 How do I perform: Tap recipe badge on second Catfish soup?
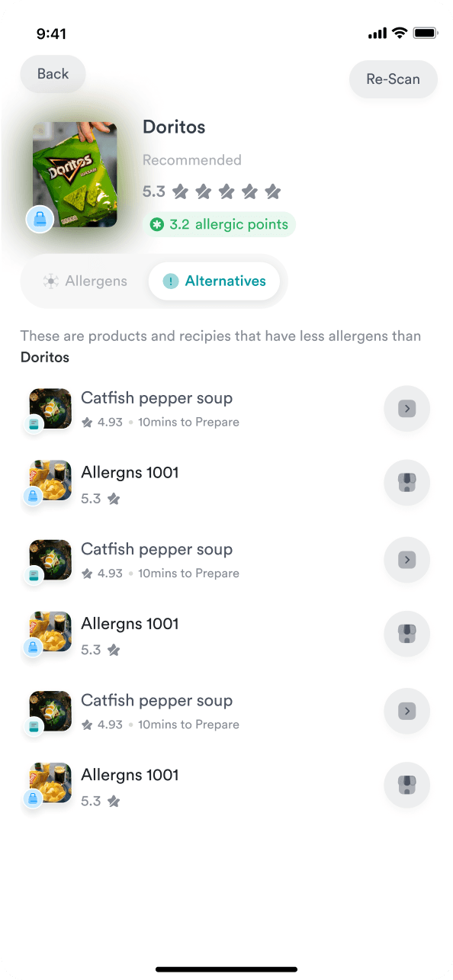coord(33,577)
